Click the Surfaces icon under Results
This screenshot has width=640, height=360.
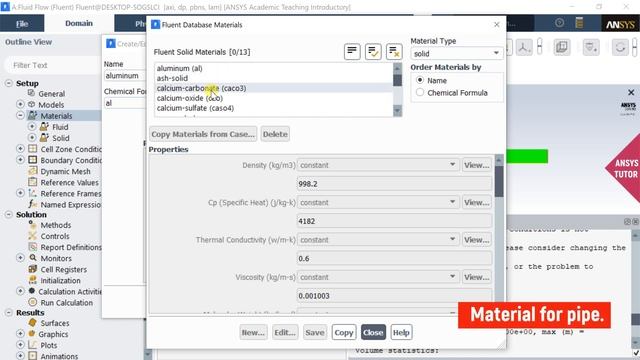33,322
